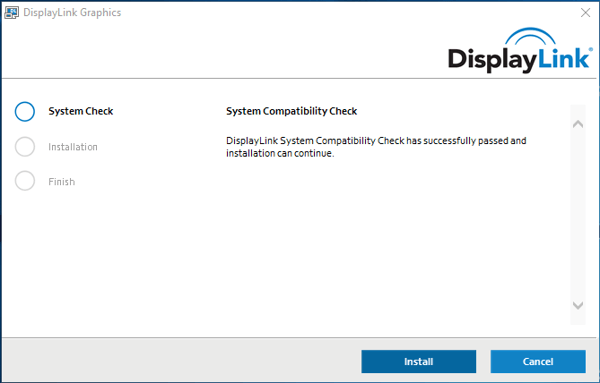Click the black 'Display' part of the logo
Viewport: 600px width, 383px height.
pyautogui.click(x=493, y=60)
